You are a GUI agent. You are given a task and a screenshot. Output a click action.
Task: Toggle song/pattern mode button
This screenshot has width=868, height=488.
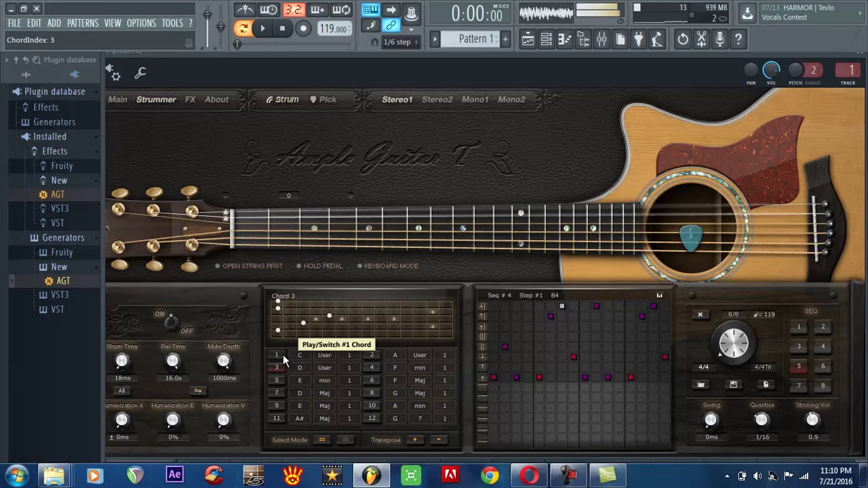243,28
